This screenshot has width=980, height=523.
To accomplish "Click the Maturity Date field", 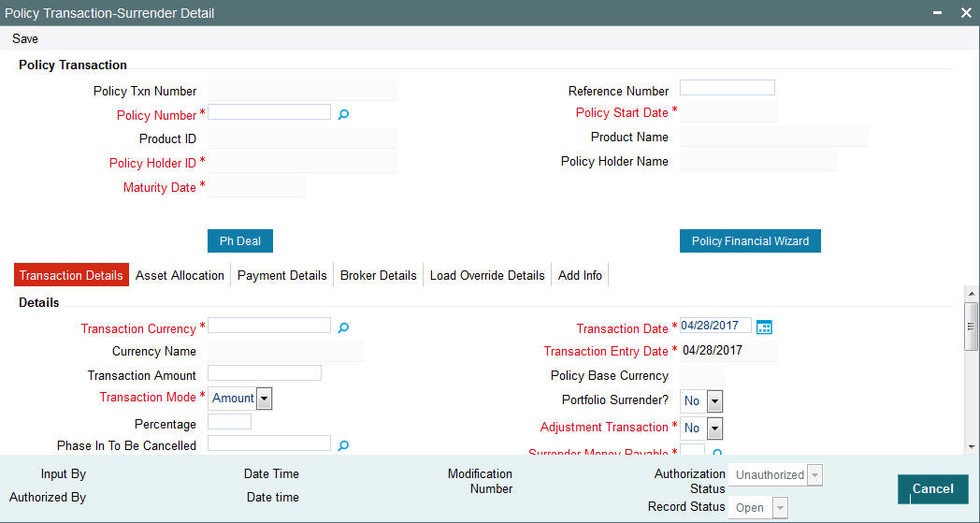I will click(256, 187).
